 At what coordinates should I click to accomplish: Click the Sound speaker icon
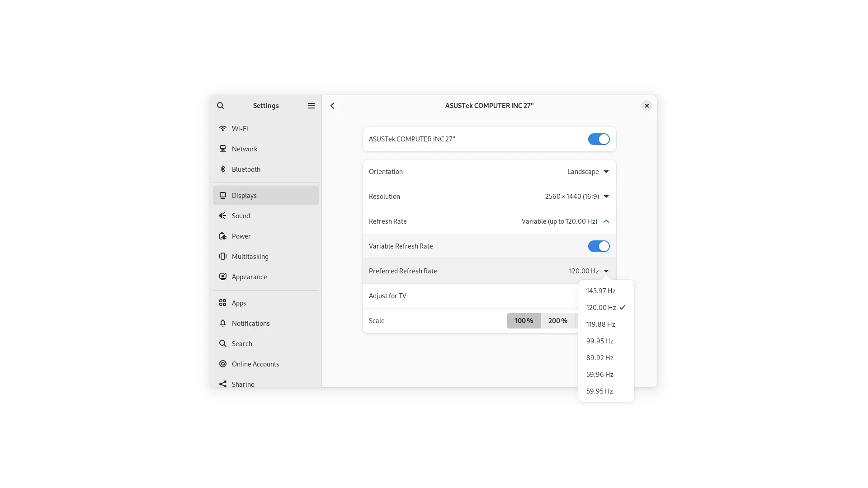[222, 216]
